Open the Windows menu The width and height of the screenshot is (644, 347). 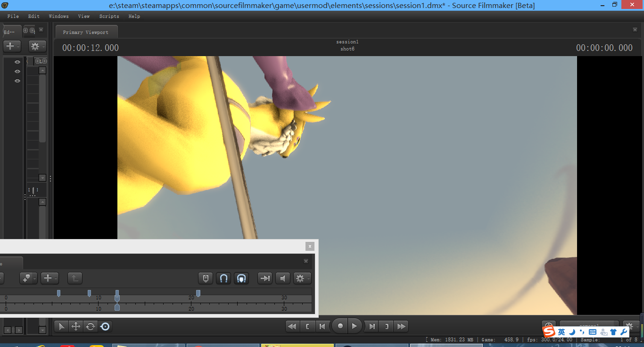click(59, 16)
